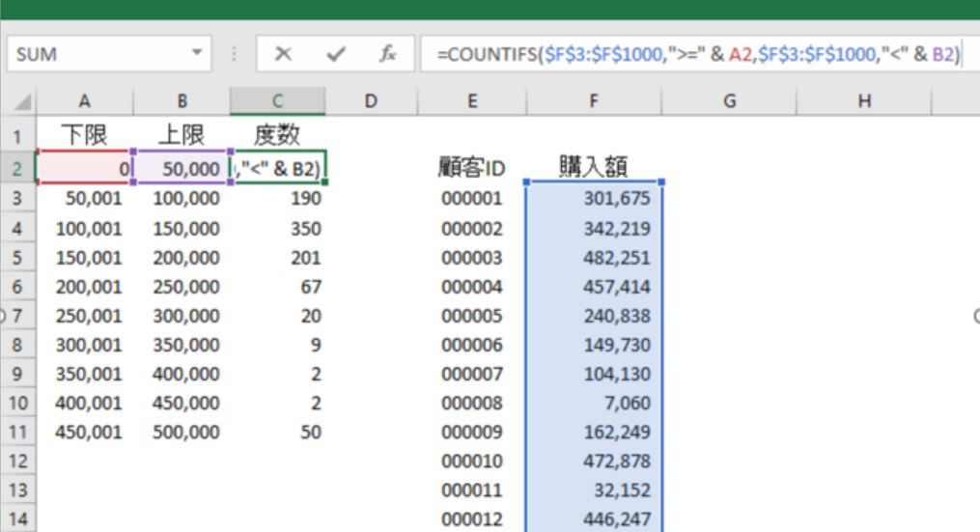Click customer ID cell 000004

[x=472, y=287]
